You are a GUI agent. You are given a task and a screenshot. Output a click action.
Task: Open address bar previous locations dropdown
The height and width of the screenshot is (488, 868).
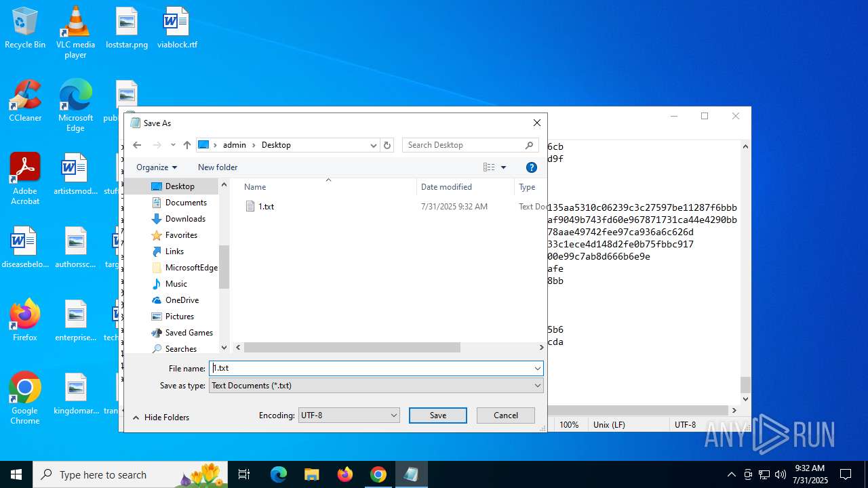pyautogui.click(x=373, y=145)
